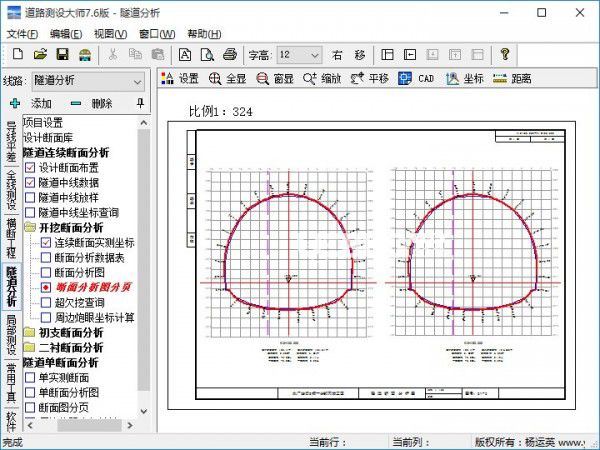Click the pin icon in route panel
The image size is (600, 450).
click(x=140, y=103)
